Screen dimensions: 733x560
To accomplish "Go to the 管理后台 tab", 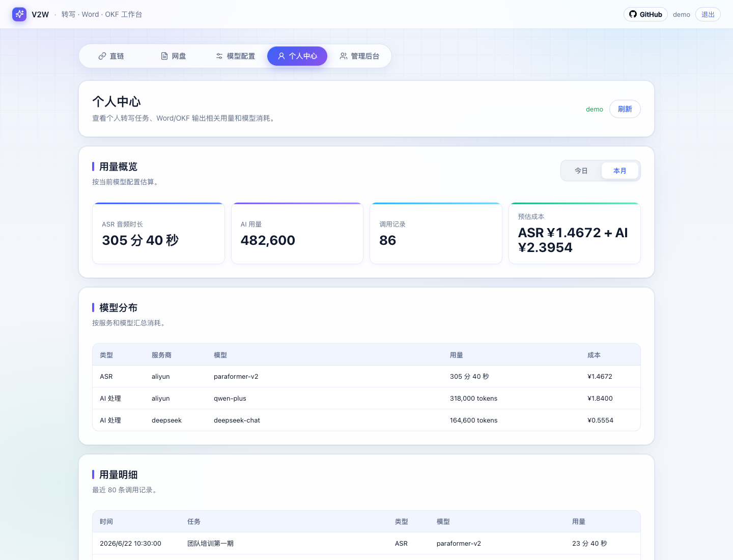I will pyautogui.click(x=359, y=56).
